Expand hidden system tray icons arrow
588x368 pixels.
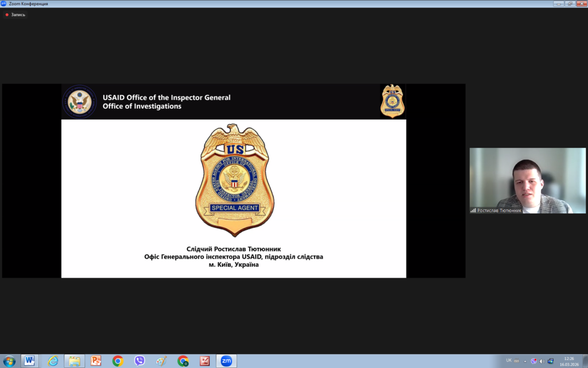point(525,361)
